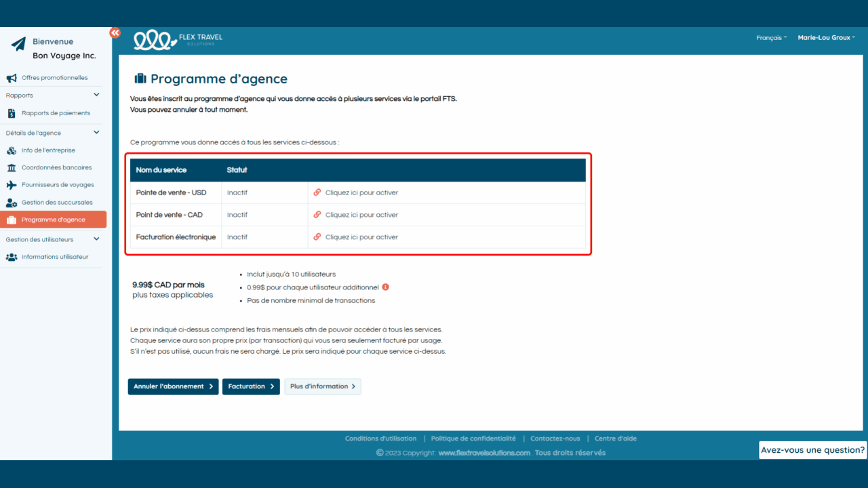The height and width of the screenshot is (488, 868).
Task: Open Rapports de paiements in the sidebar
Action: point(54,113)
